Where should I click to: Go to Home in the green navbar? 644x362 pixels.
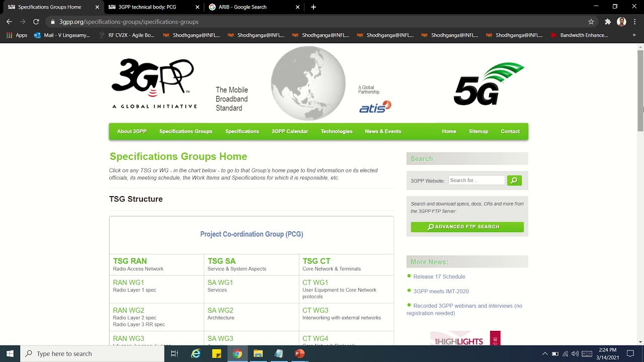click(x=449, y=131)
